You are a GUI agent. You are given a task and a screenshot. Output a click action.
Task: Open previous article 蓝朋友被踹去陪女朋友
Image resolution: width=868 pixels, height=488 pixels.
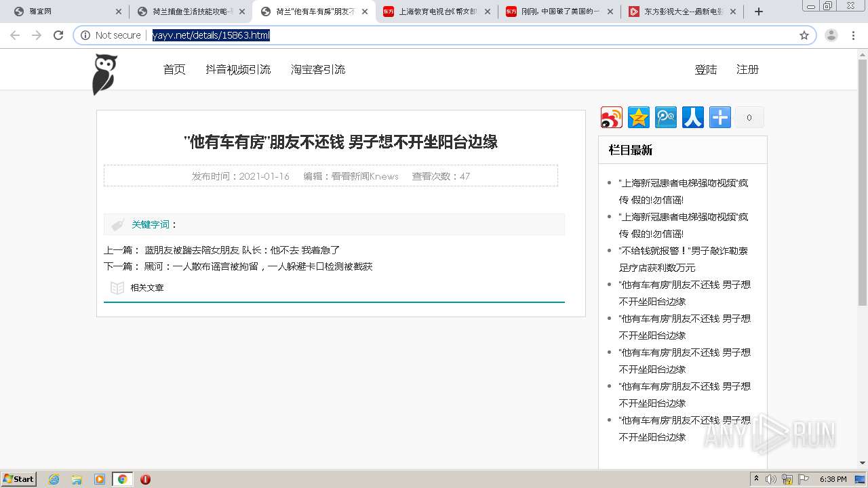(x=242, y=250)
